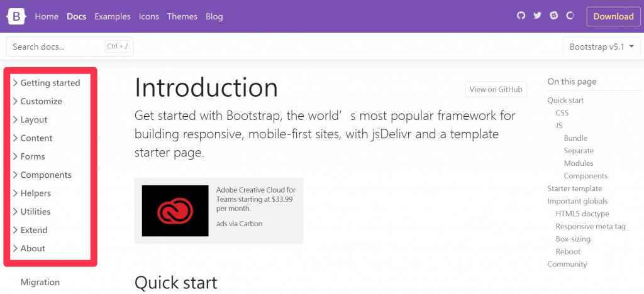Image resolution: width=644 pixels, height=294 pixels.
Task: Expand the Getting started section
Action: (47, 83)
